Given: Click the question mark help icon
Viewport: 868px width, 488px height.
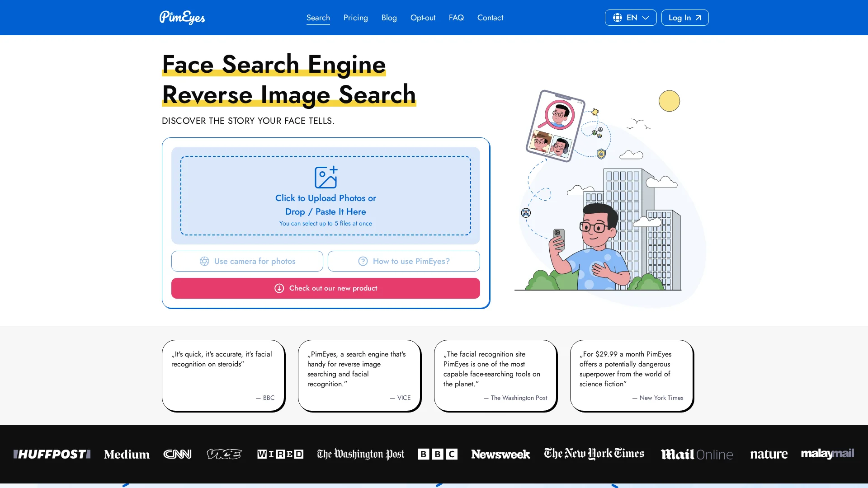Looking at the screenshot, I should point(363,261).
